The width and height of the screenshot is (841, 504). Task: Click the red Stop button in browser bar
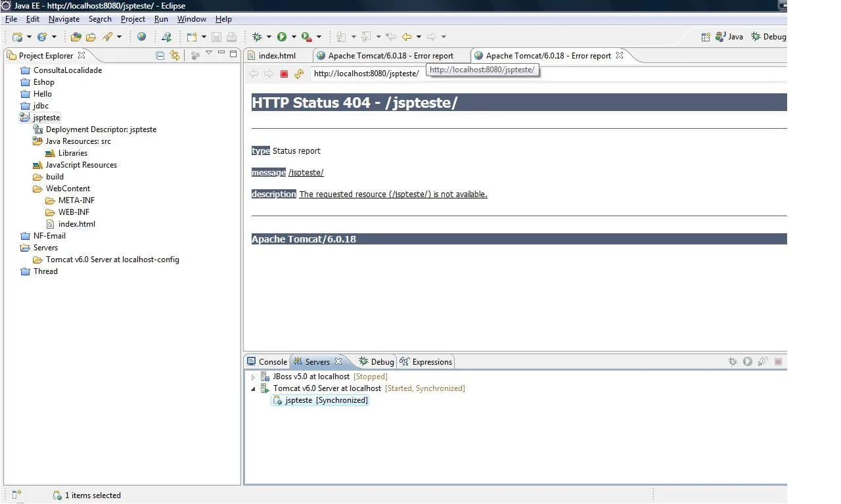284,74
